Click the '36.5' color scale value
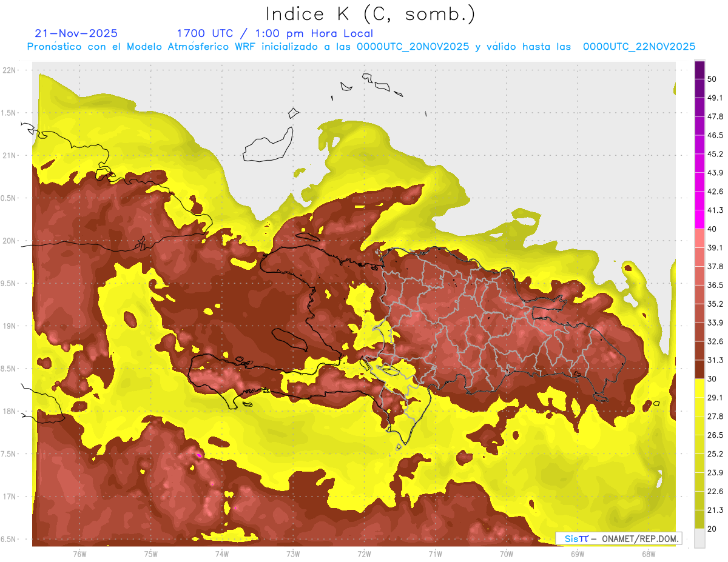Screen dimensions: 728x562 pos(715,285)
